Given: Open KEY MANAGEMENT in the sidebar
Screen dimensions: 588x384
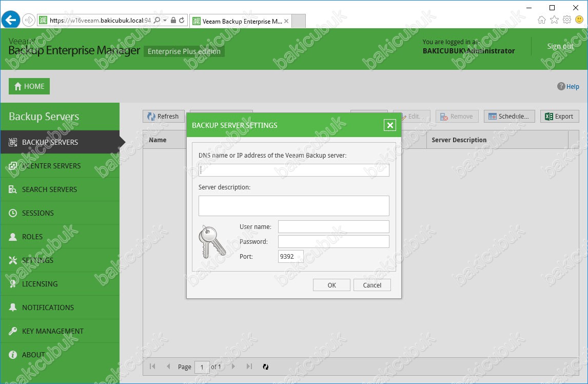Looking at the screenshot, I should (60, 331).
